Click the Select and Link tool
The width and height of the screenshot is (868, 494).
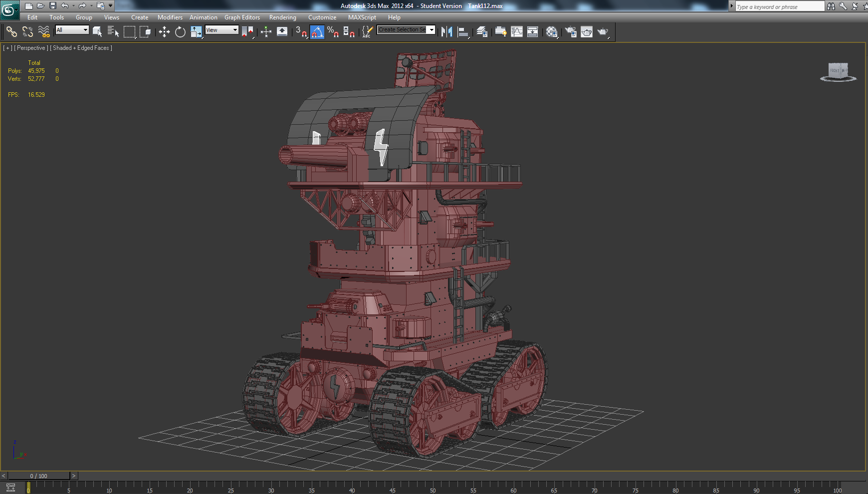coord(11,32)
